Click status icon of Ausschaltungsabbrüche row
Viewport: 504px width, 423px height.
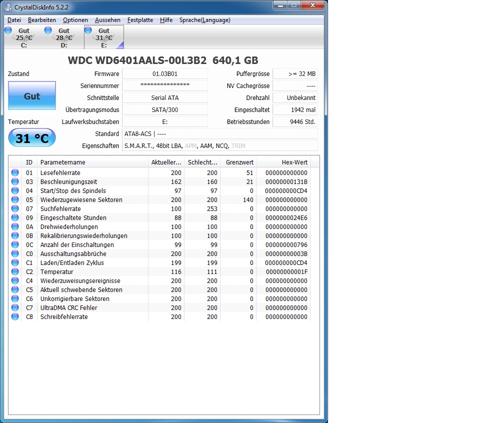tap(15, 253)
